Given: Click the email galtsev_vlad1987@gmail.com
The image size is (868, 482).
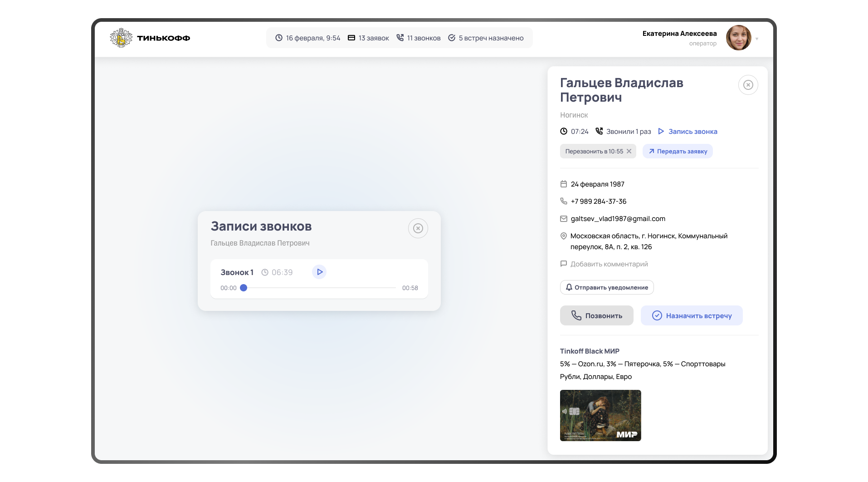Looking at the screenshot, I should click(618, 219).
